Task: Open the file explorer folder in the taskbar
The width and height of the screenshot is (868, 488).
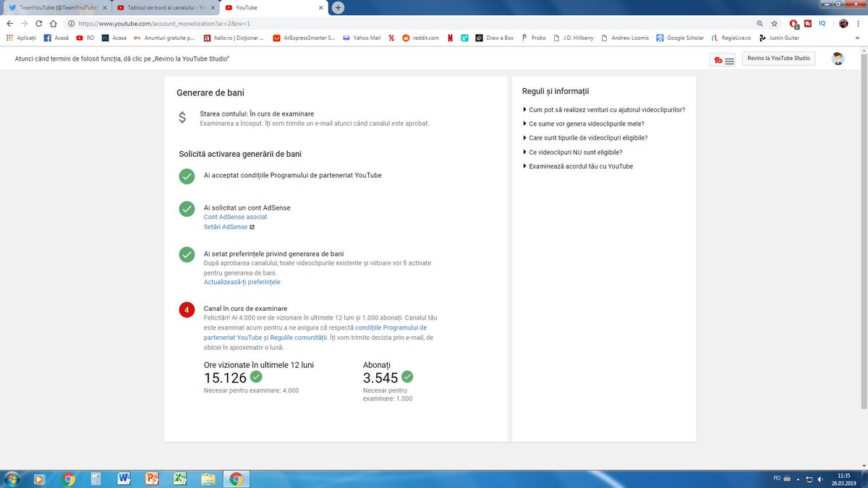Action: tap(208, 479)
